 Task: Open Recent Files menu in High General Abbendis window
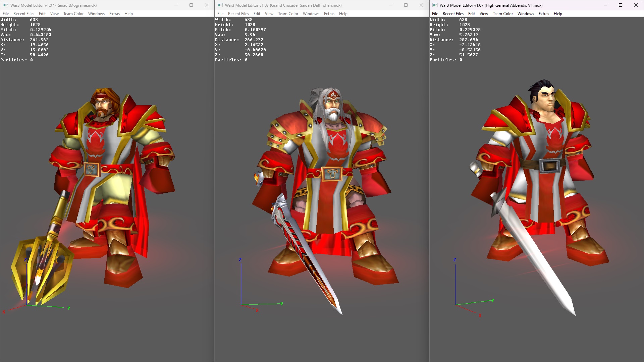click(x=453, y=14)
